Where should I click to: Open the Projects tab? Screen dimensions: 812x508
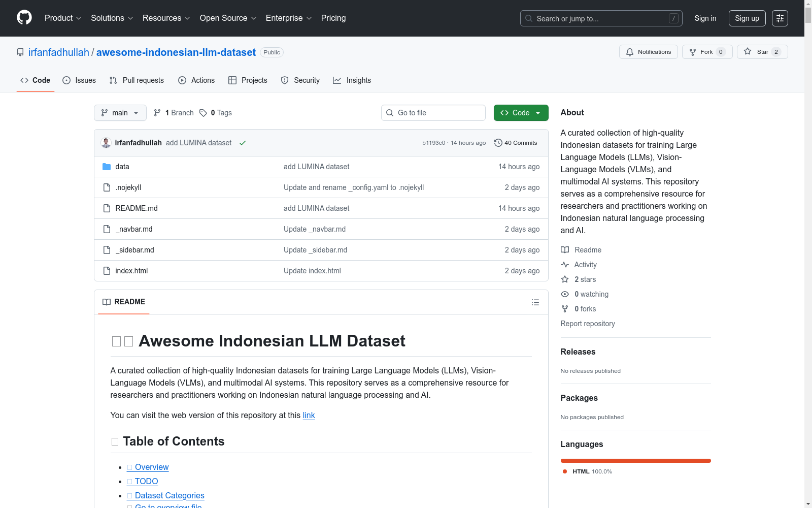tap(248, 80)
